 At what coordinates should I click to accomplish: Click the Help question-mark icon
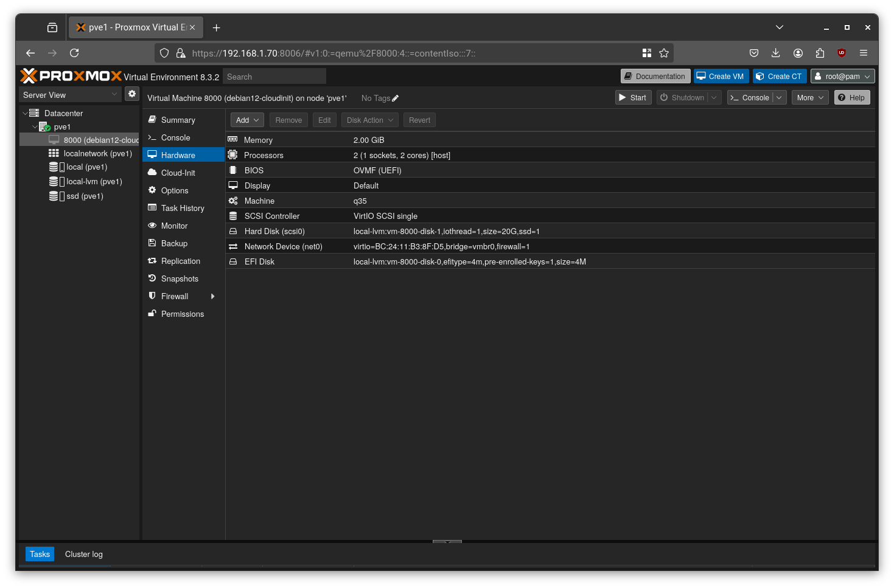point(840,97)
